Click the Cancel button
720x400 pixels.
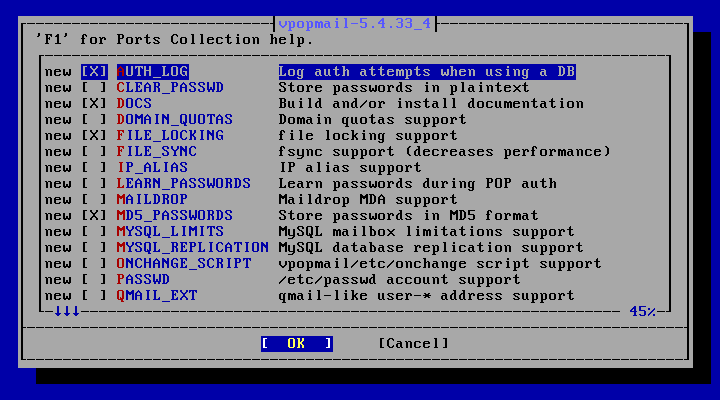413,344
